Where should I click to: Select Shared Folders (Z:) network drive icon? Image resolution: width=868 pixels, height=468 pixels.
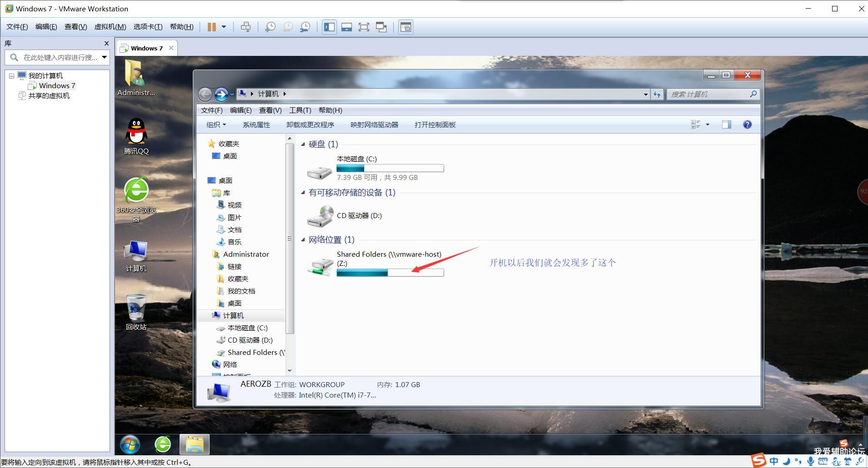click(320, 267)
